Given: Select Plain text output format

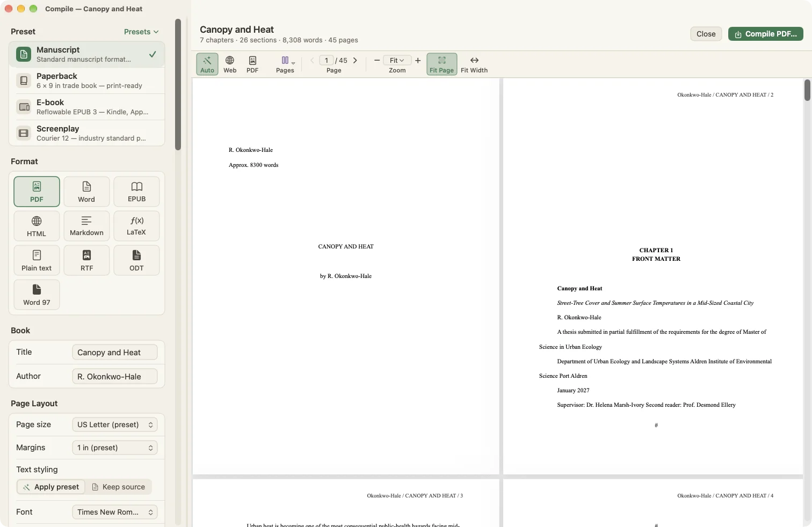Looking at the screenshot, I should pos(37,260).
